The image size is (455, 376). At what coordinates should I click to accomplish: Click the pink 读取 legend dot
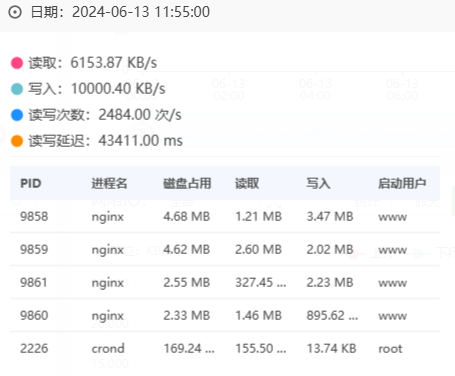17,63
